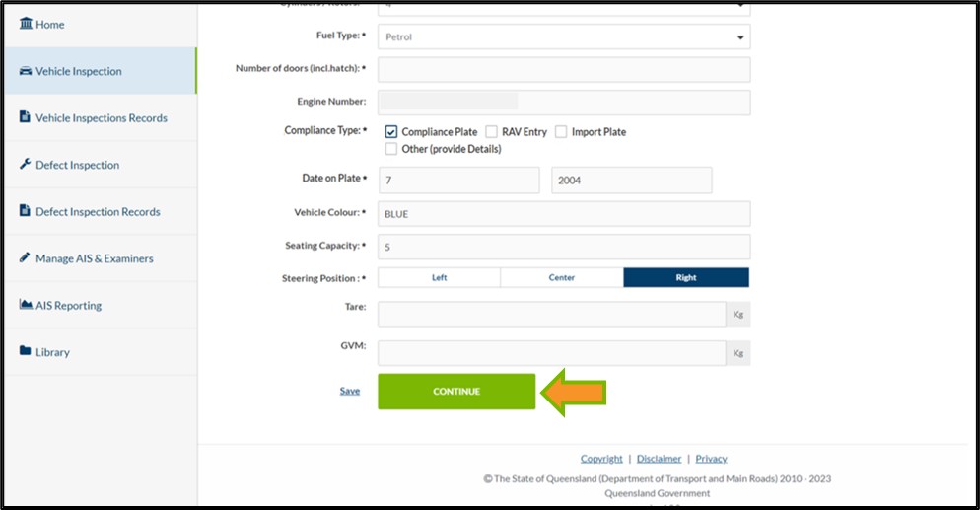Click the Defect Inspection wrench icon

click(26, 165)
